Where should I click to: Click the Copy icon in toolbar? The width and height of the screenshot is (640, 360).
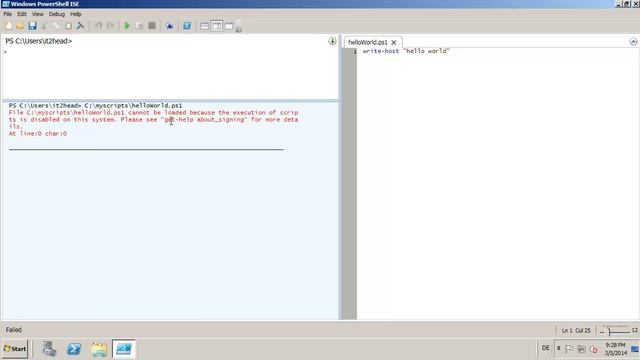click(56, 26)
